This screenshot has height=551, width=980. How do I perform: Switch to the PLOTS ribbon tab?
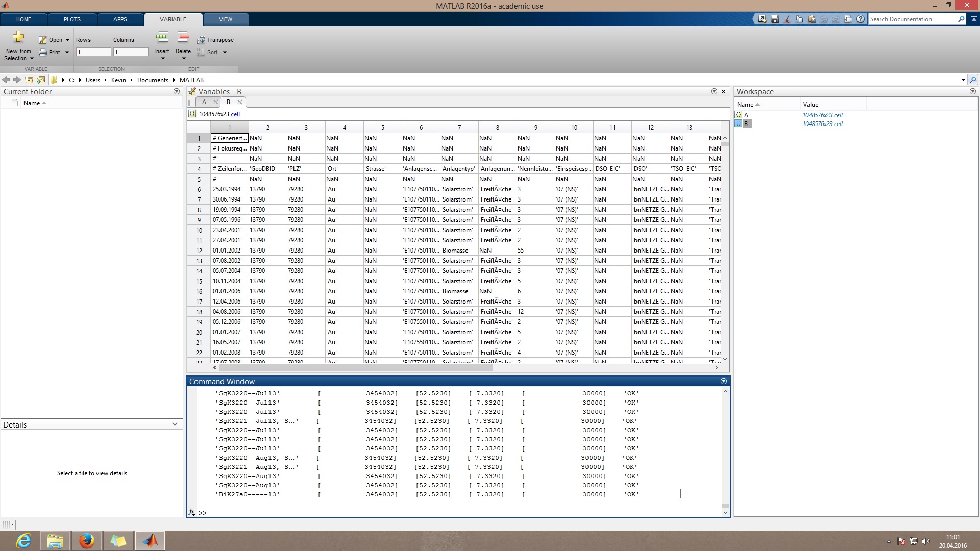[x=72, y=19]
